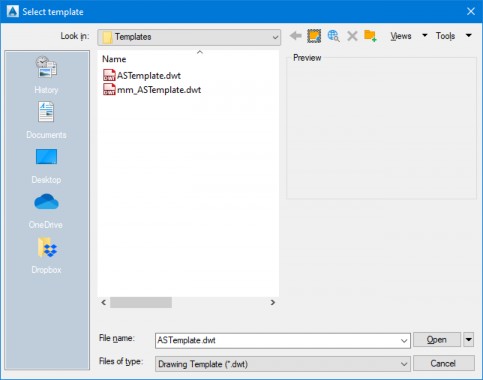The image size is (483, 380).
Task: Click the Cancel button
Action: coord(444,363)
